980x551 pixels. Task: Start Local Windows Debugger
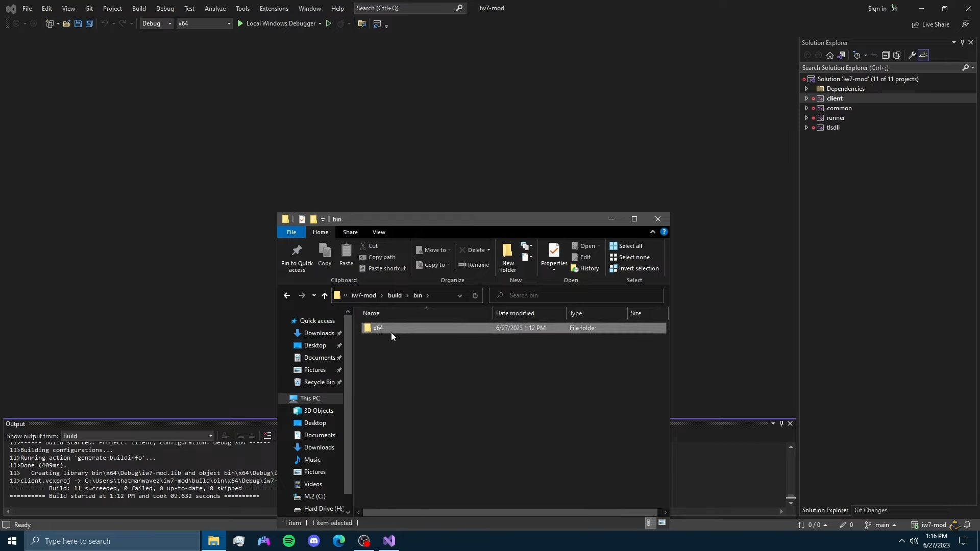point(276,23)
